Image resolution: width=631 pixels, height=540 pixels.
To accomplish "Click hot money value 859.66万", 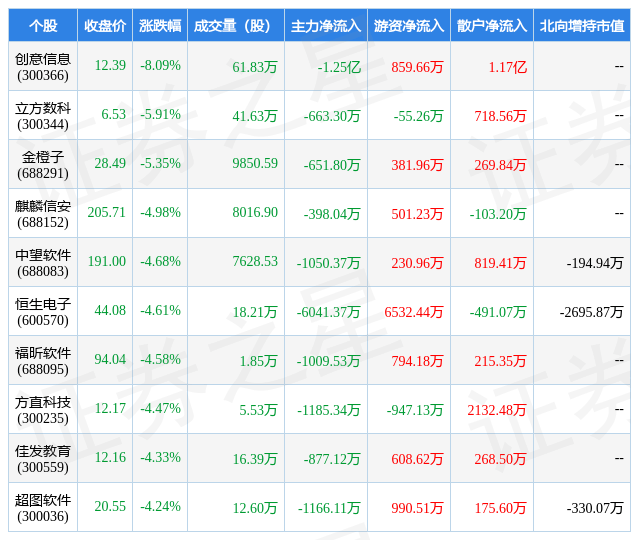I will click(417, 67).
